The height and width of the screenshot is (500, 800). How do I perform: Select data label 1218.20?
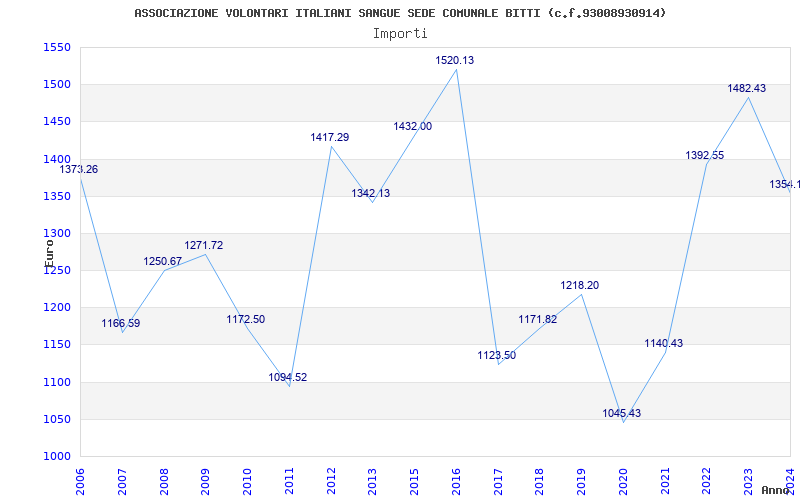[580, 286]
